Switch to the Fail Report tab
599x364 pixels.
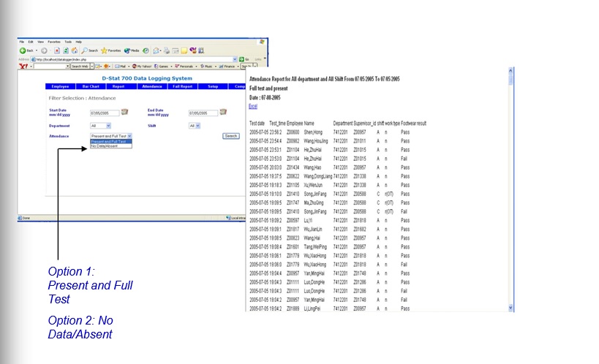(x=182, y=86)
